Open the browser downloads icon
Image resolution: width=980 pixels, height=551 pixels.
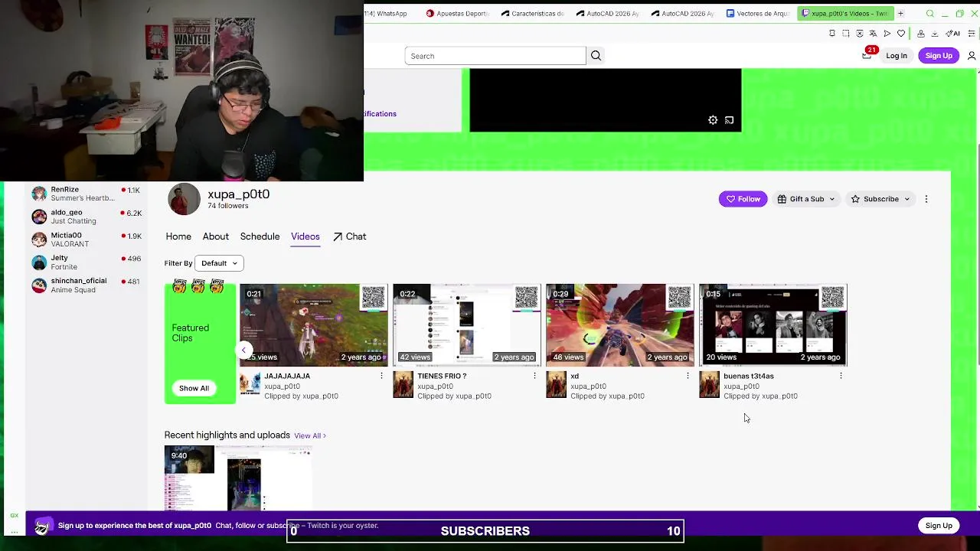point(935,34)
